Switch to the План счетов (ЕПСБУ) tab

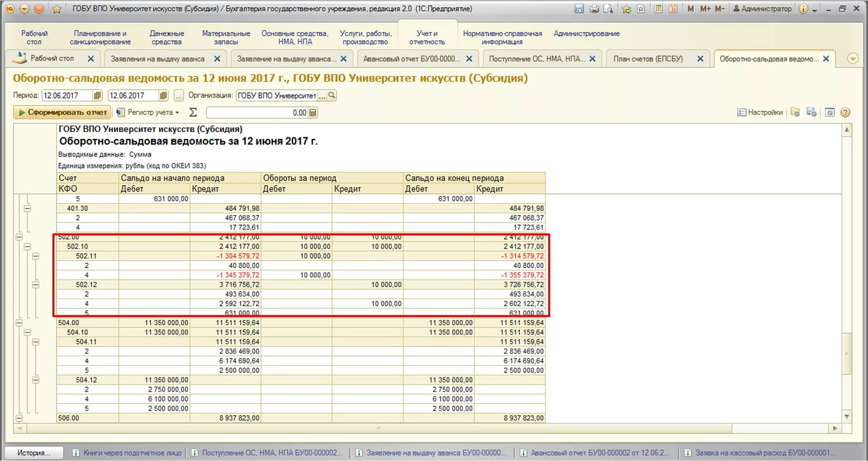(648, 59)
